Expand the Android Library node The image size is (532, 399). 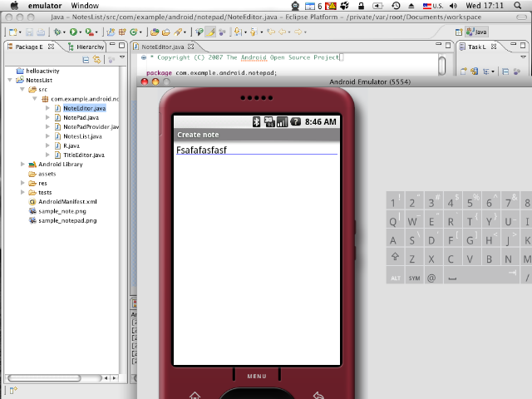pos(22,165)
